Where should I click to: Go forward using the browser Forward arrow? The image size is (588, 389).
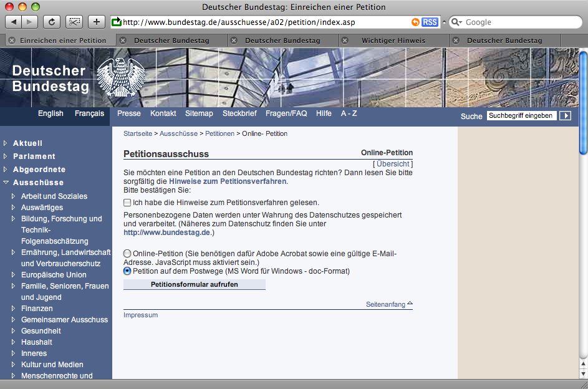pos(30,22)
